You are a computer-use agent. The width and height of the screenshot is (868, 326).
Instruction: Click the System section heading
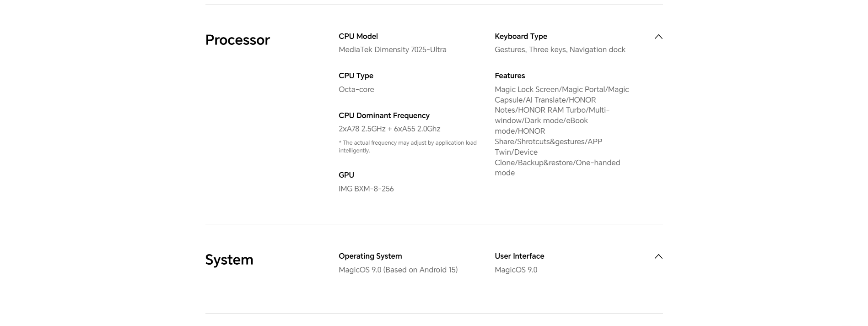(x=229, y=260)
